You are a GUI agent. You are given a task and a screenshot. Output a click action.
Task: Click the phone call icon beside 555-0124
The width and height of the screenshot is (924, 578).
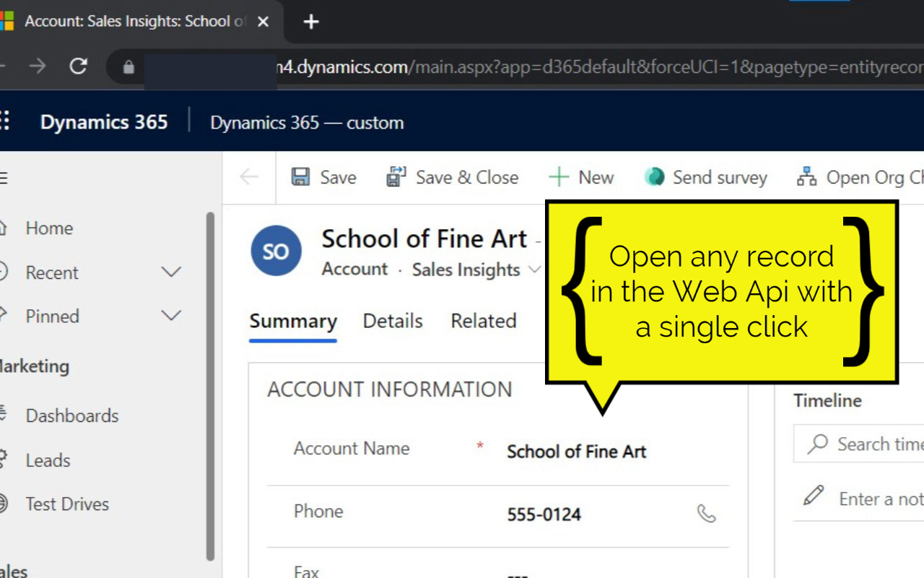[707, 514]
